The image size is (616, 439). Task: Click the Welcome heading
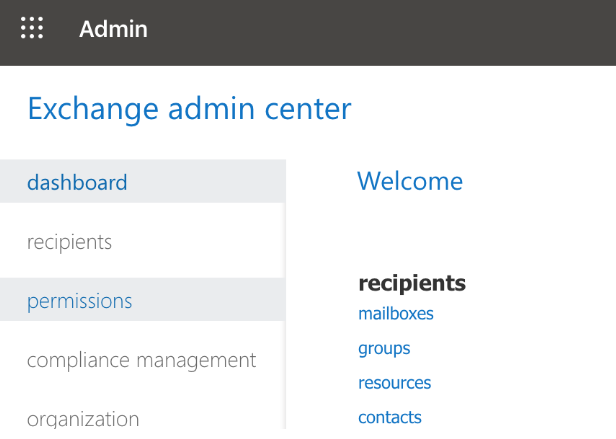click(x=410, y=181)
